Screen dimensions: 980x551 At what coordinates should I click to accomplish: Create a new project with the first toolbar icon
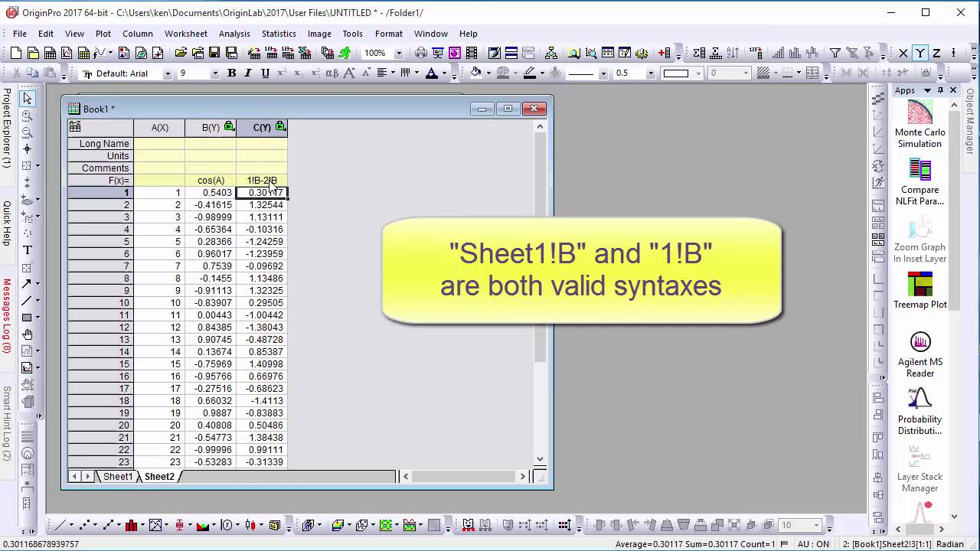coord(16,53)
